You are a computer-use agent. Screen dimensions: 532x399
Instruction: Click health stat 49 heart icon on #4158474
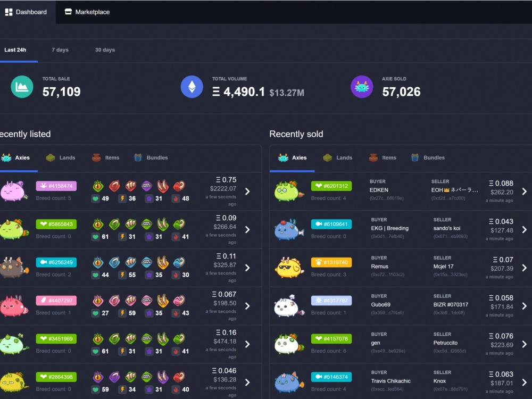(96, 198)
